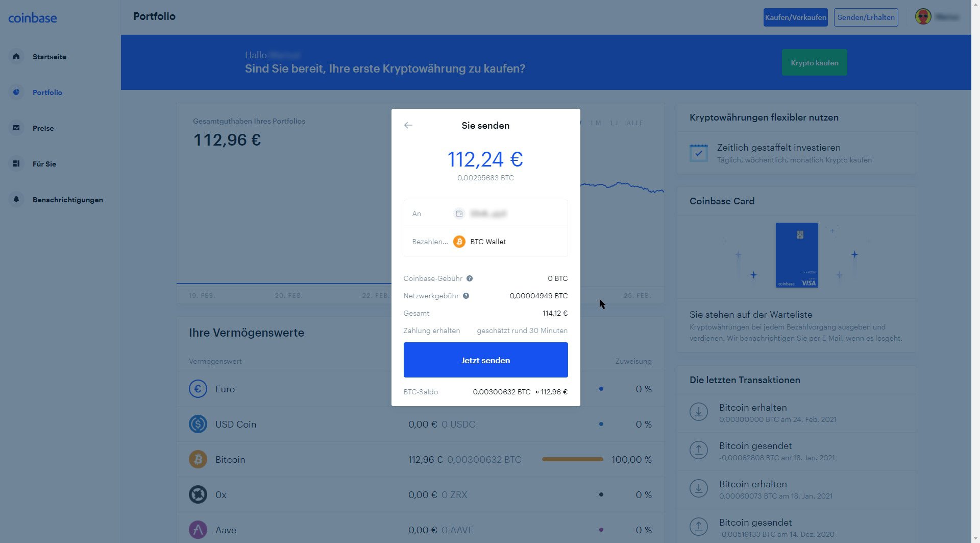Open Bitcoin erhalten 24. Feb. transaction icon

pyautogui.click(x=699, y=412)
